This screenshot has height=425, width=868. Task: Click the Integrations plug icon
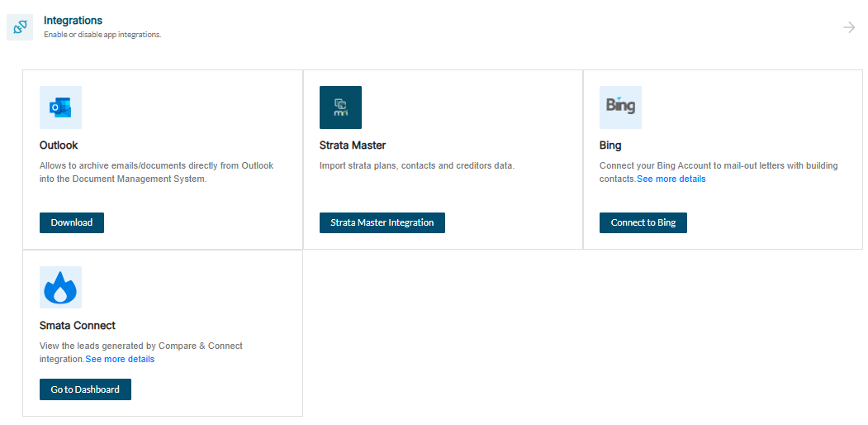coord(20,27)
